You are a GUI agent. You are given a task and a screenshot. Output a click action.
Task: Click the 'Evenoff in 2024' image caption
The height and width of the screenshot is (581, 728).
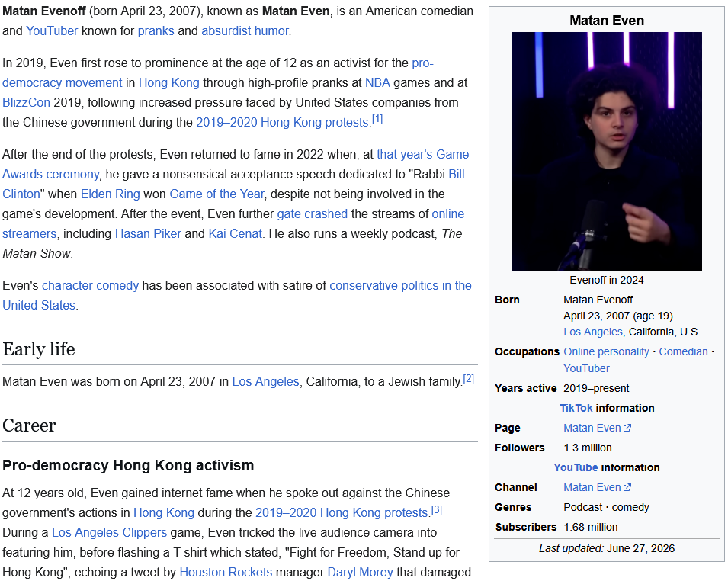[x=606, y=280]
